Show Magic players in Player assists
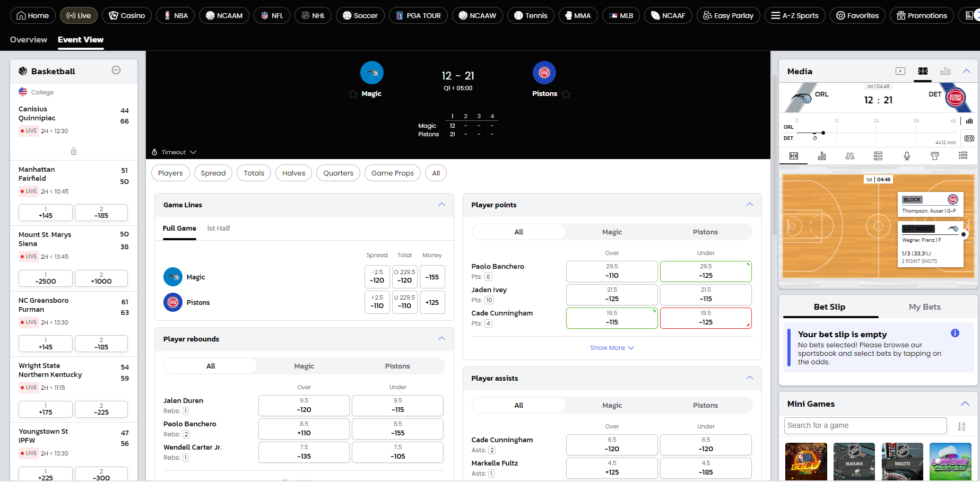The height and width of the screenshot is (482, 980). [x=612, y=406]
